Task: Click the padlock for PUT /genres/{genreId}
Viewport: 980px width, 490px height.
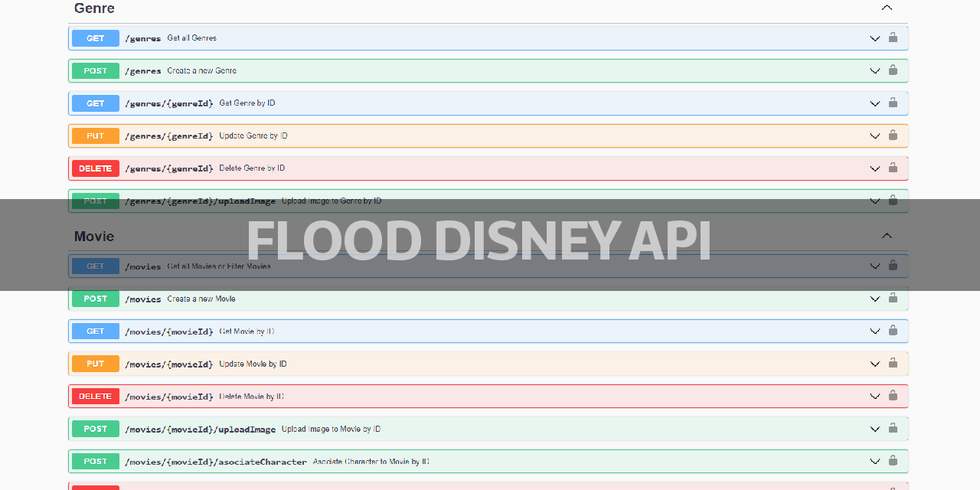Action: pos(893,136)
